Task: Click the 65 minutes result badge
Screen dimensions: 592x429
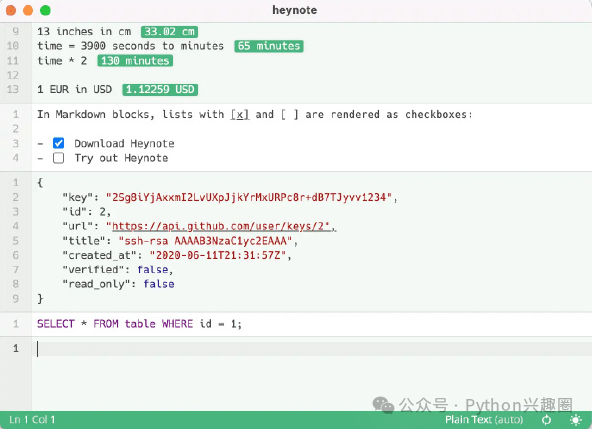Action: (x=269, y=46)
